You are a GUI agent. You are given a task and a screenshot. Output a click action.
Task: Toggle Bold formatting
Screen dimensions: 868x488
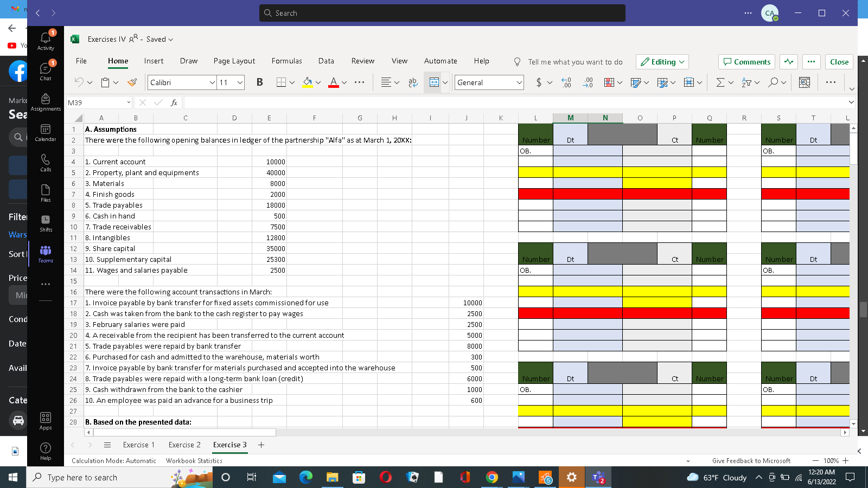[x=259, y=82]
